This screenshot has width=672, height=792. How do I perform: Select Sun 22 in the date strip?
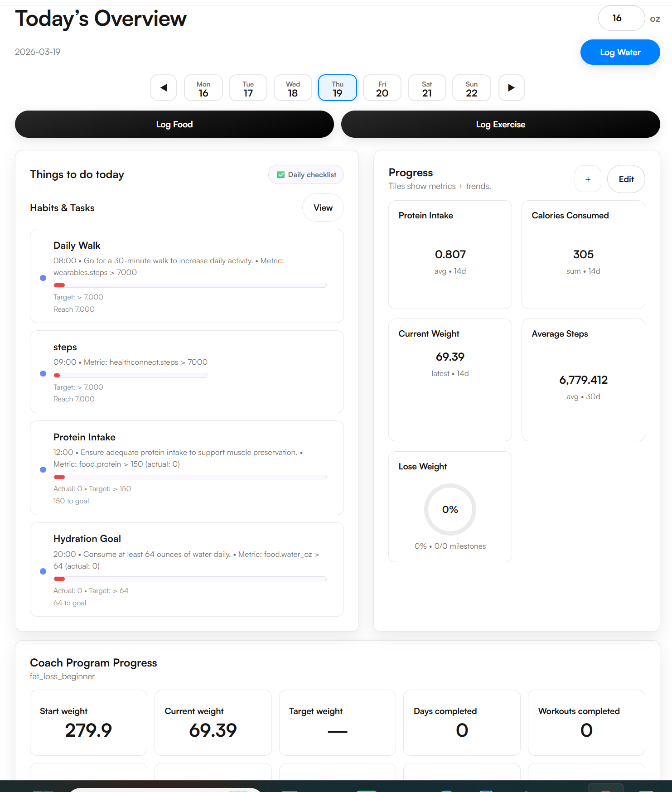point(472,88)
